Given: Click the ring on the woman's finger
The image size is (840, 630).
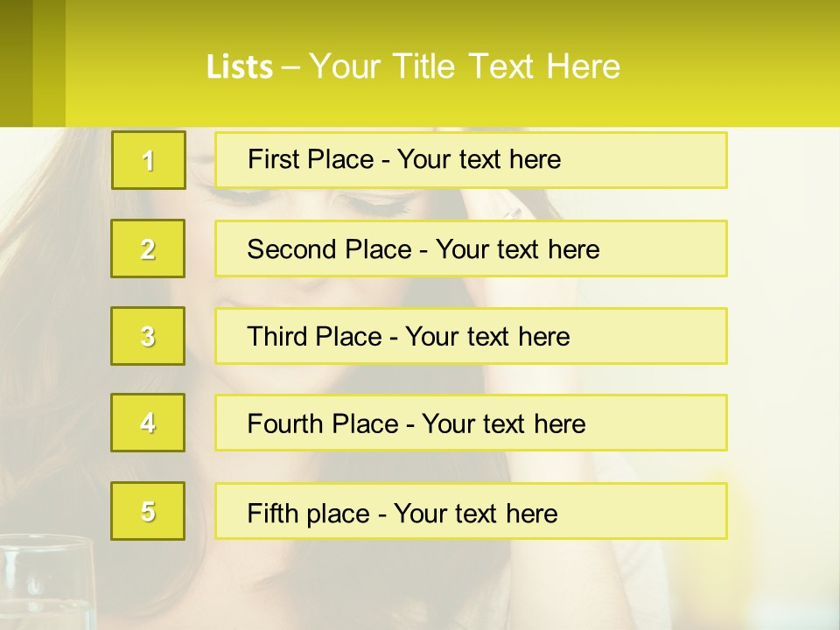Looking at the screenshot, I should point(512,213).
